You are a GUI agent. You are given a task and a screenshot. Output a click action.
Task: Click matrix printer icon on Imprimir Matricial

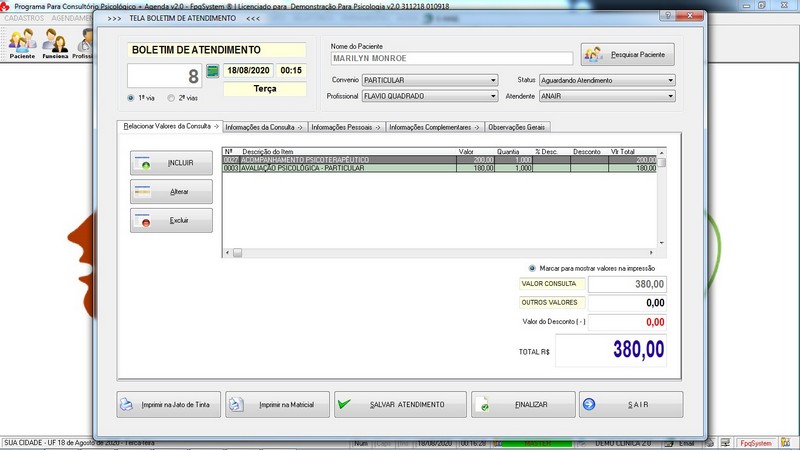(x=236, y=405)
